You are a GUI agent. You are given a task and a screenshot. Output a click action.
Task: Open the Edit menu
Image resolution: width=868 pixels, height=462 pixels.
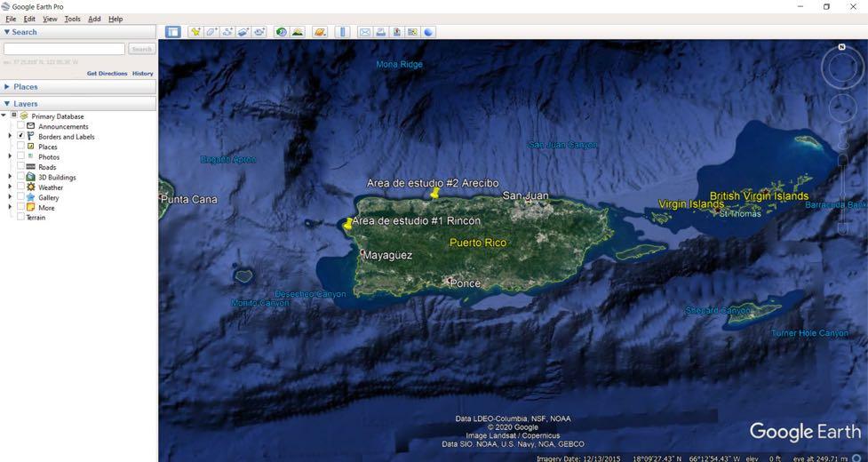coord(29,19)
